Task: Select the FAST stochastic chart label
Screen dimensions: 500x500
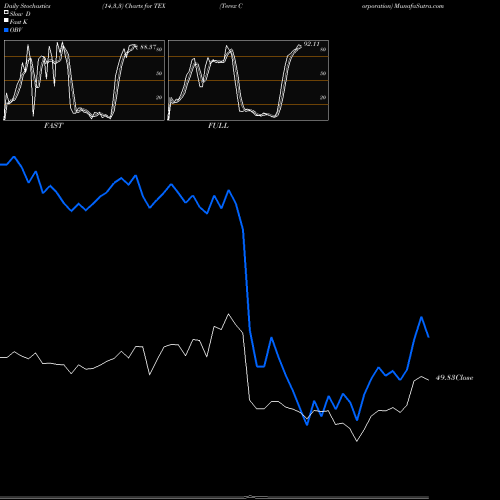Action: (x=53, y=126)
